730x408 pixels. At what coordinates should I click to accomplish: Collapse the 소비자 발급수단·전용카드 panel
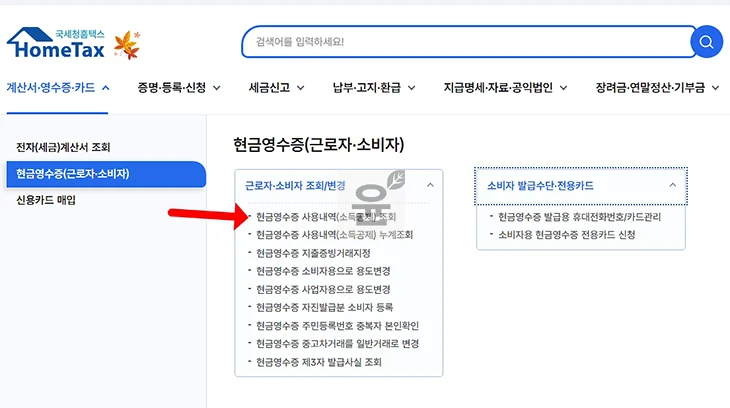click(671, 185)
